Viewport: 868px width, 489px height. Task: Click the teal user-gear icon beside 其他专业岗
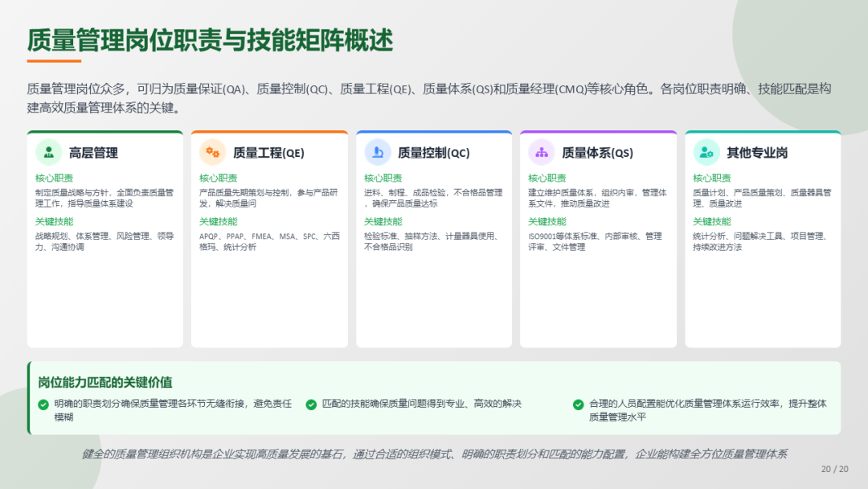tap(706, 152)
